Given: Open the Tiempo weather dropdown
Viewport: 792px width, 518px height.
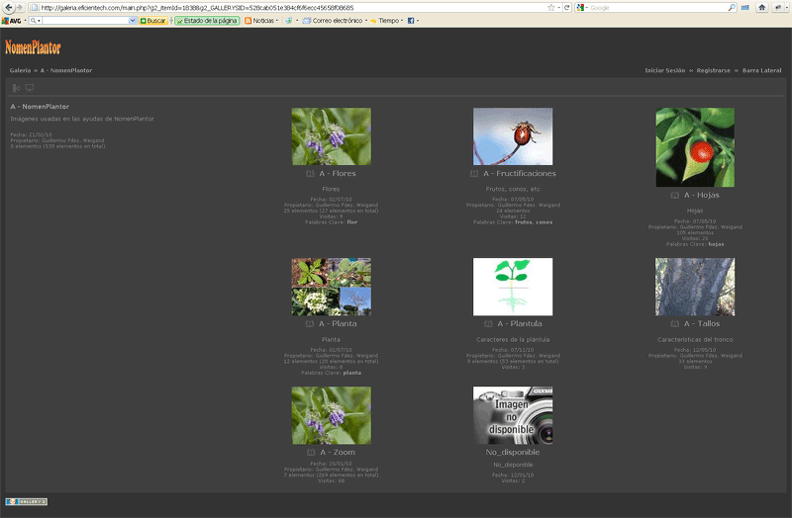Looking at the screenshot, I should [x=402, y=21].
